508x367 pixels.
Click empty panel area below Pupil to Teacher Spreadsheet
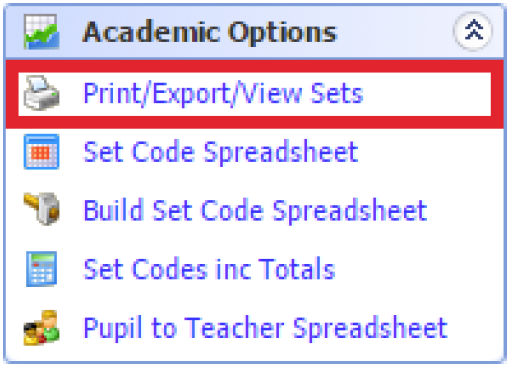pos(255,353)
